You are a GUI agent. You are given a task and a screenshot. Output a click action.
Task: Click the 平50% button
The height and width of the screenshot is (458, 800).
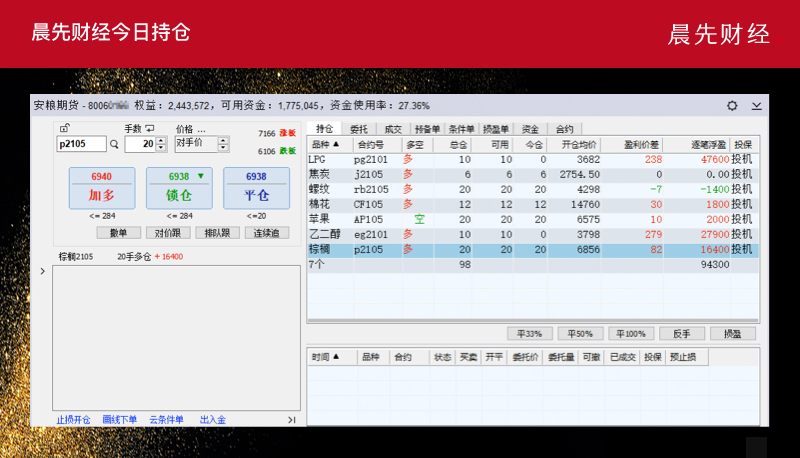coord(580,333)
